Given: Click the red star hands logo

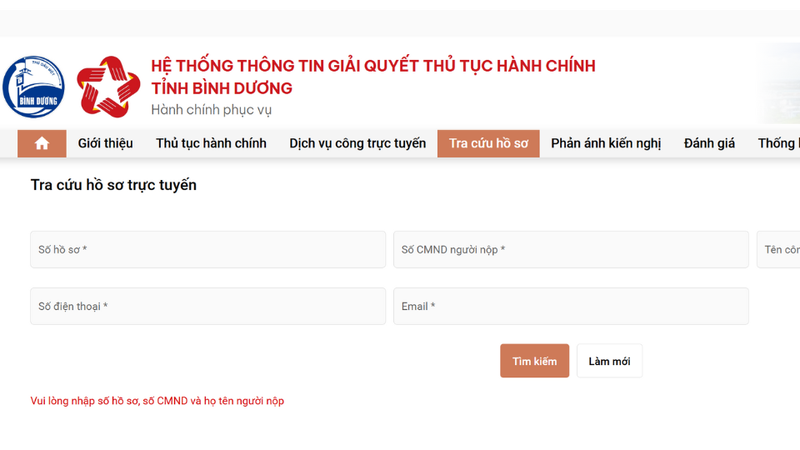Looking at the screenshot, I should 109,87.
